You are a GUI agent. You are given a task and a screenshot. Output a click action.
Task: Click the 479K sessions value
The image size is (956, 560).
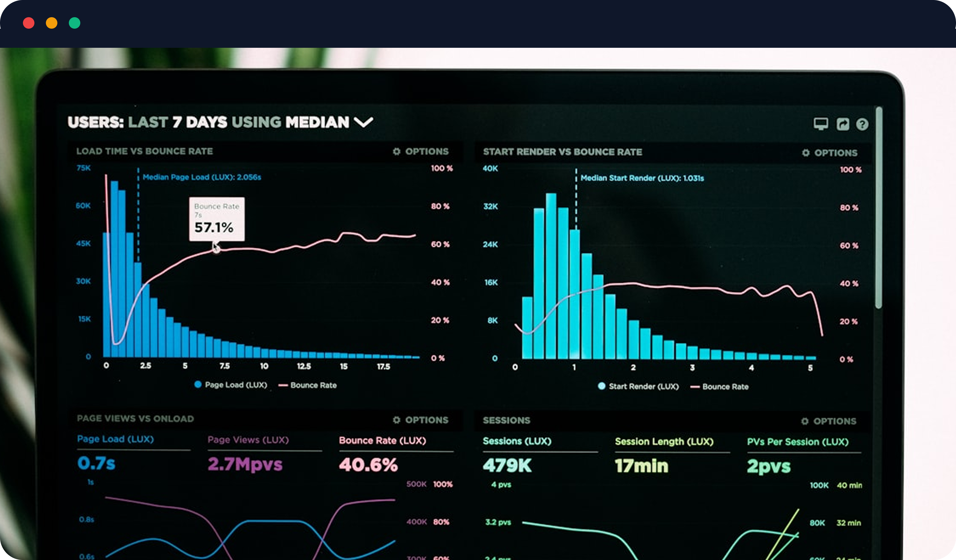507,466
